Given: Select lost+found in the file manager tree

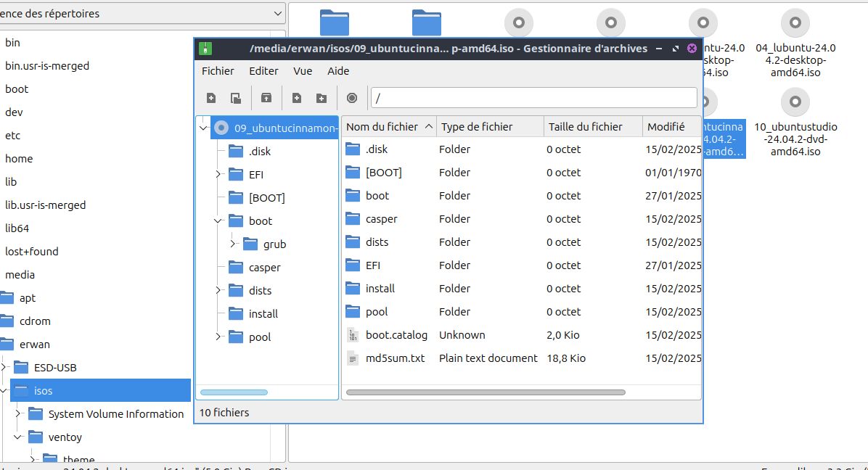Looking at the screenshot, I should [31, 252].
